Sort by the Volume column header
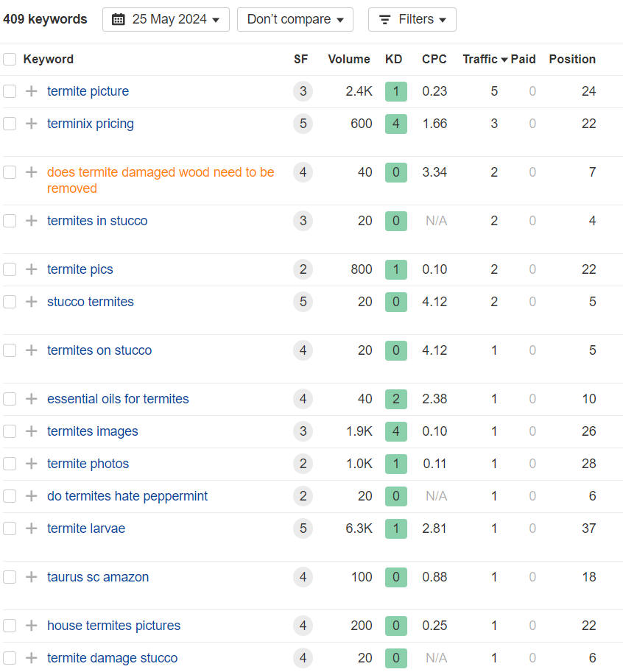 [348, 60]
